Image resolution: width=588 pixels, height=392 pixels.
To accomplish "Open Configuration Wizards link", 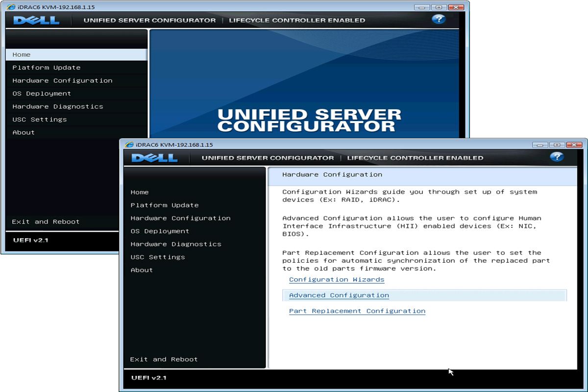I will pos(337,280).
